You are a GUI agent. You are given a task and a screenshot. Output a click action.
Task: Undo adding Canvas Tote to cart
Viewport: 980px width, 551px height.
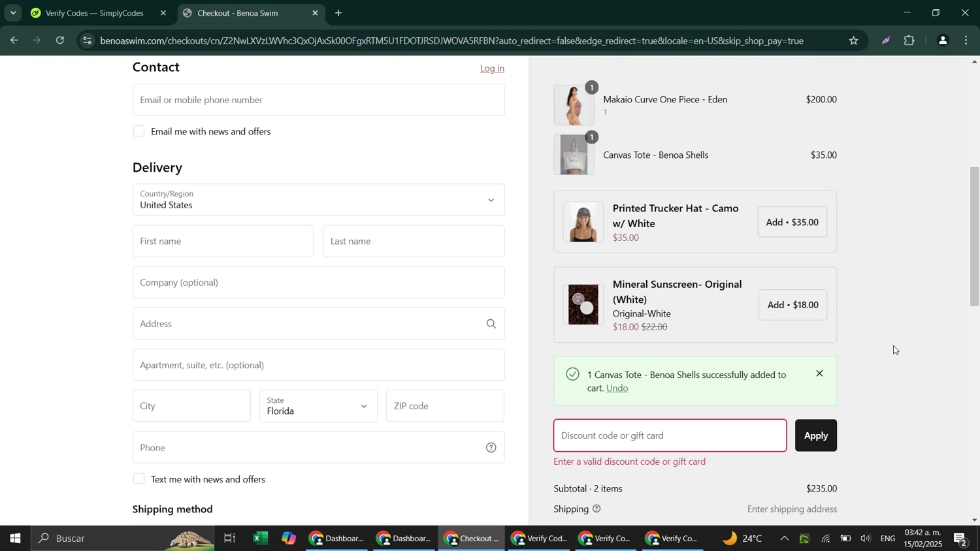(x=617, y=388)
